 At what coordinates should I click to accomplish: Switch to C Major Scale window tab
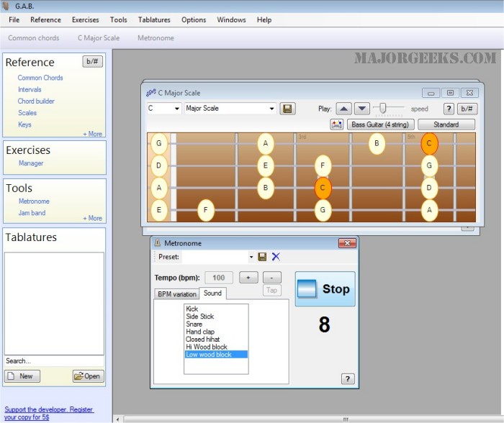tap(99, 38)
